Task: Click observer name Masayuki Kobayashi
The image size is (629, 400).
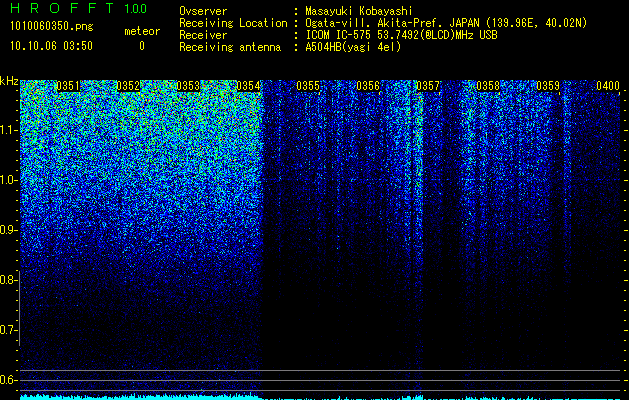Action: coord(359,11)
